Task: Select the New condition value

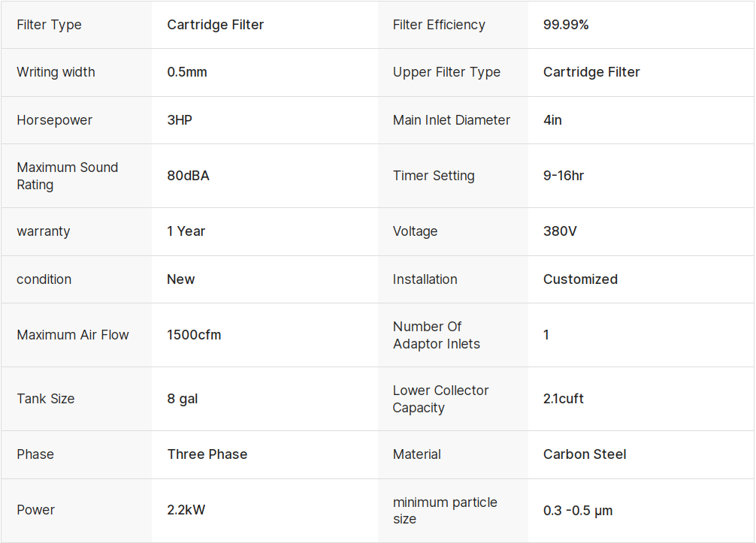Action: [181, 279]
